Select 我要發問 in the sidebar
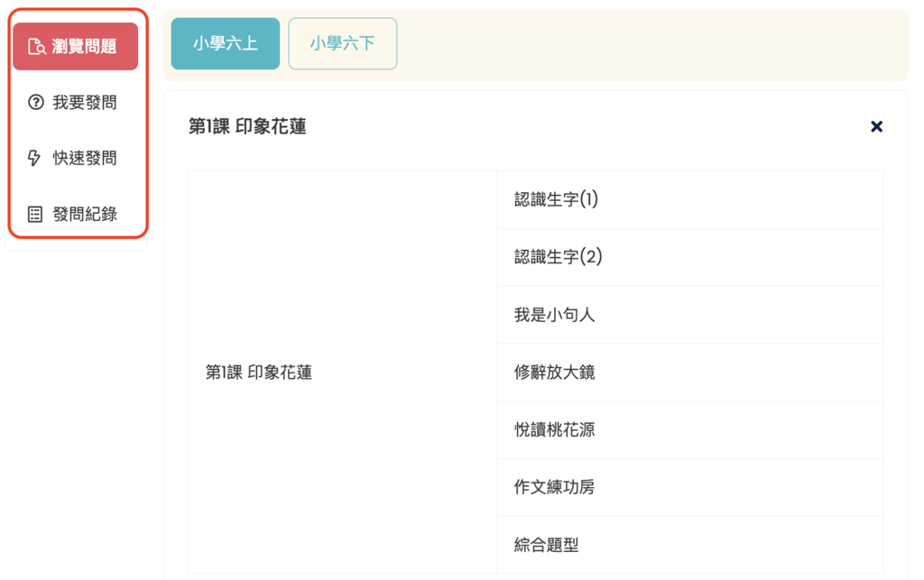This screenshot has height=580, width=924. [x=76, y=103]
